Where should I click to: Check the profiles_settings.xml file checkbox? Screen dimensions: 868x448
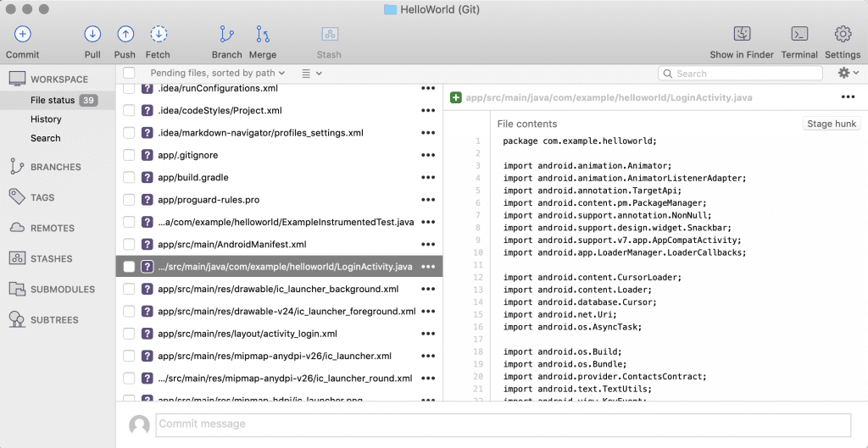coord(129,133)
